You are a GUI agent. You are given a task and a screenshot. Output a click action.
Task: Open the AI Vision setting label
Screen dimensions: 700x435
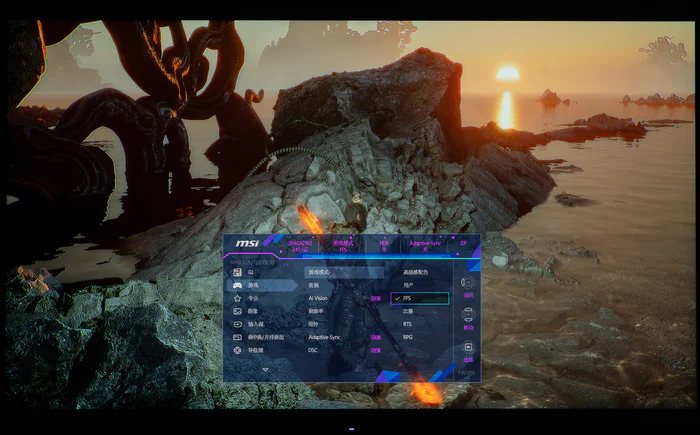coord(318,298)
